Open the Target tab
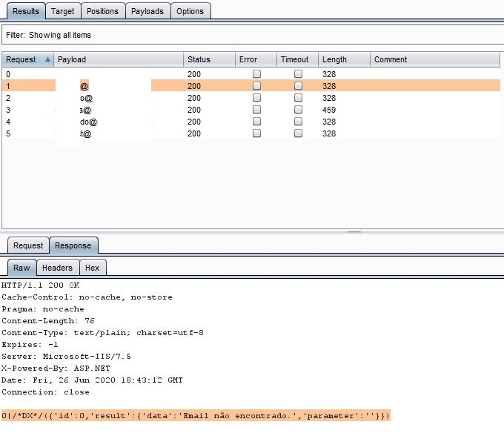 click(63, 11)
